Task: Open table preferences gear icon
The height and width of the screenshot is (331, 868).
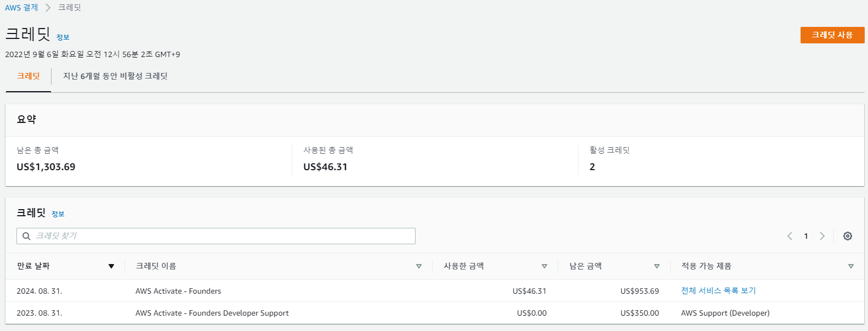Action: pos(847,236)
